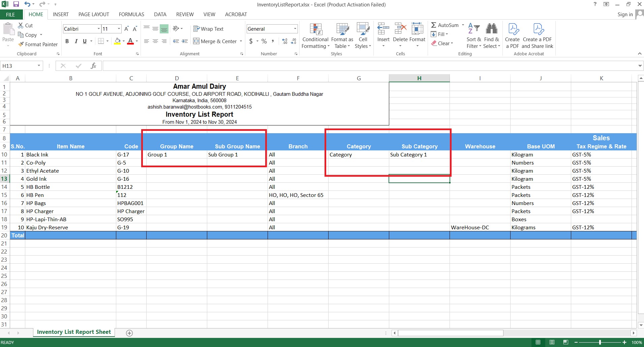Click the Decrease Decimal icon
The width and height of the screenshot is (644, 347).
pyautogui.click(x=294, y=41)
